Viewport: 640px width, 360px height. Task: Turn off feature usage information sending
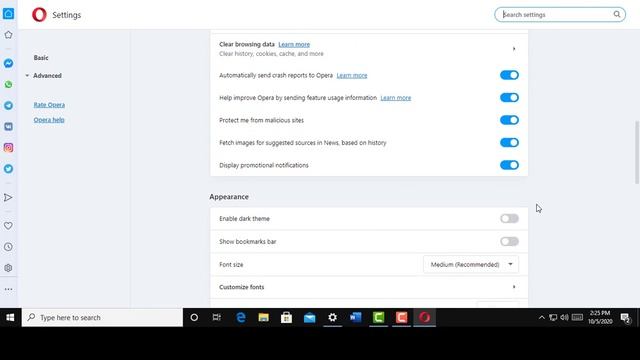click(509, 98)
